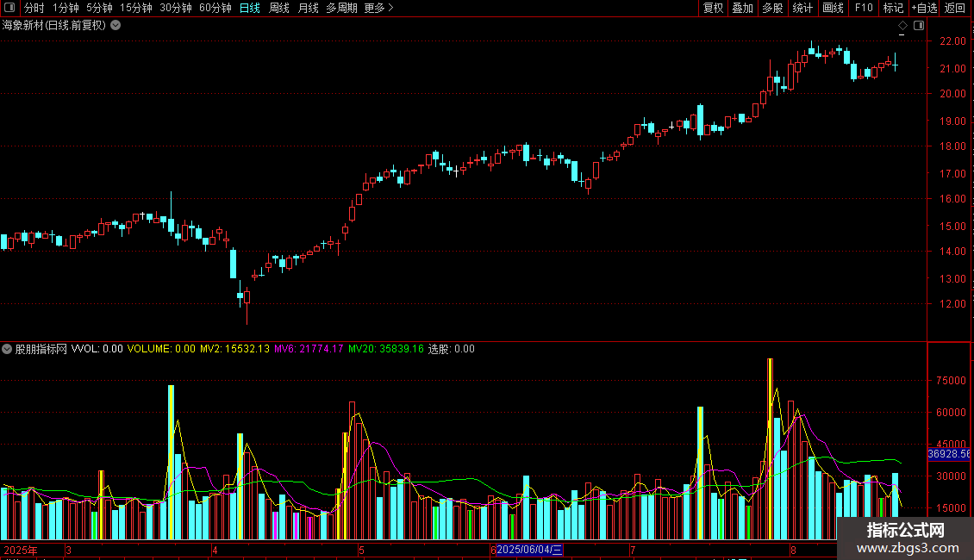This screenshot has height=560, width=974.
Task: Select the 30分钟 period tab
Action: 175,8
